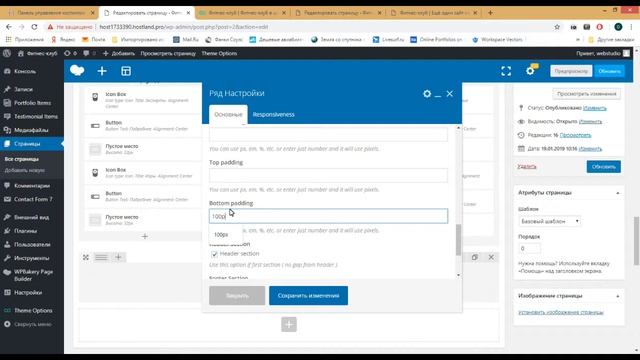Viewport: 640px width, 360px height.
Task: Click the WordPress logo in admin bar
Action: (x=7, y=53)
